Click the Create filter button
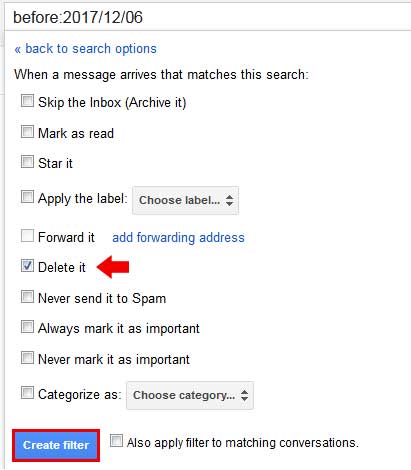Image resolution: width=411 pixels, height=470 pixels. (56, 445)
